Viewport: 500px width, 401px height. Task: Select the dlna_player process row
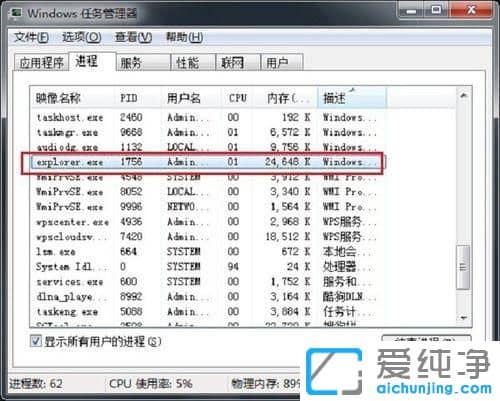pos(207,297)
